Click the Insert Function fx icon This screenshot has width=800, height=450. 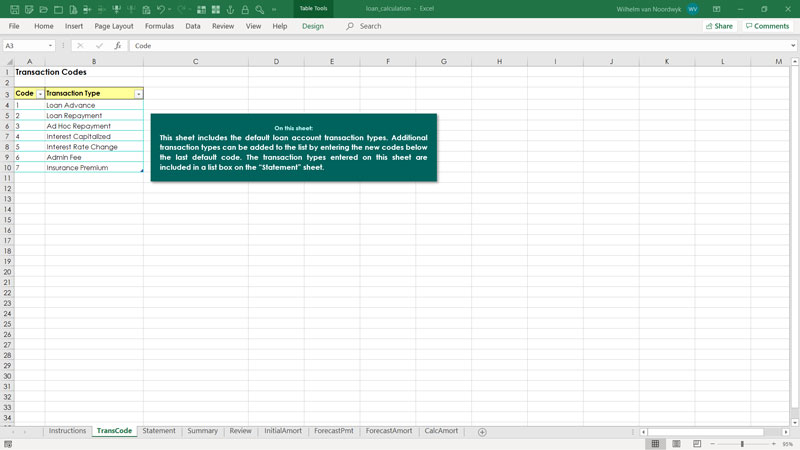tap(118, 45)
